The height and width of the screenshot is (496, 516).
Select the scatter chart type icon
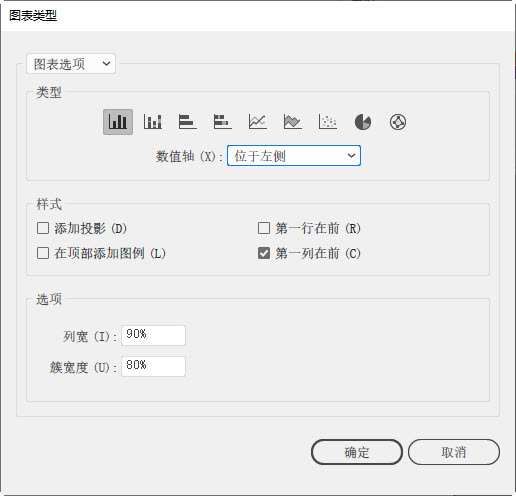[328, 122]
